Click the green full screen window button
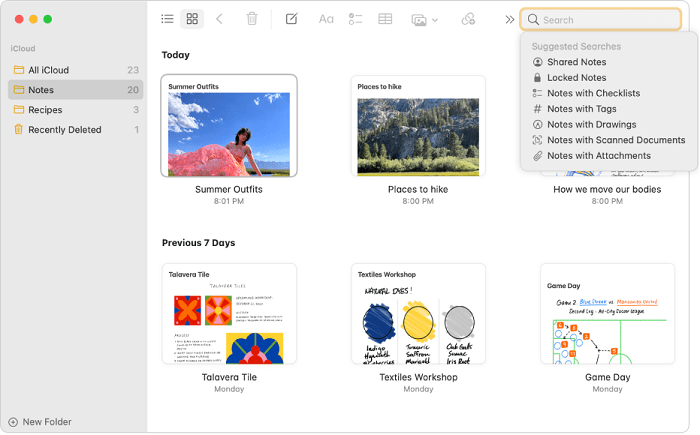This screenshot has width=700, height=435. pyautogui.click(x=48, y=19)
